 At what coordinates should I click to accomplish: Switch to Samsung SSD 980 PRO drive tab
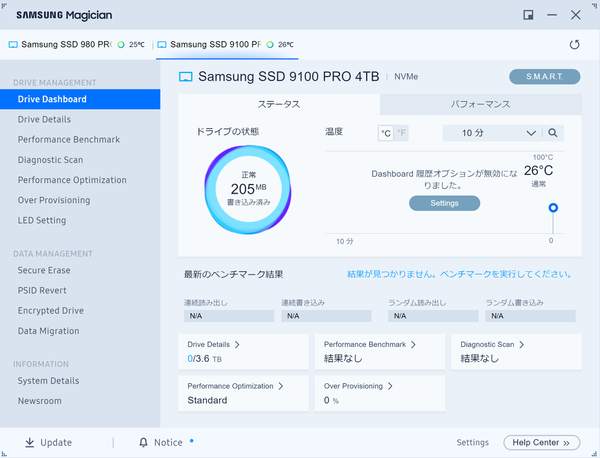(x=77, y=45)
